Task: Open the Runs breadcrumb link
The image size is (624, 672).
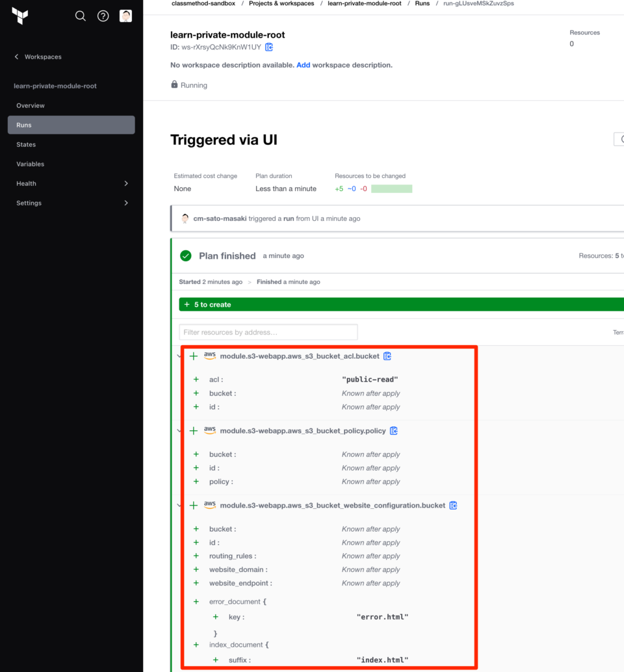Action: (x=422, y=3)
